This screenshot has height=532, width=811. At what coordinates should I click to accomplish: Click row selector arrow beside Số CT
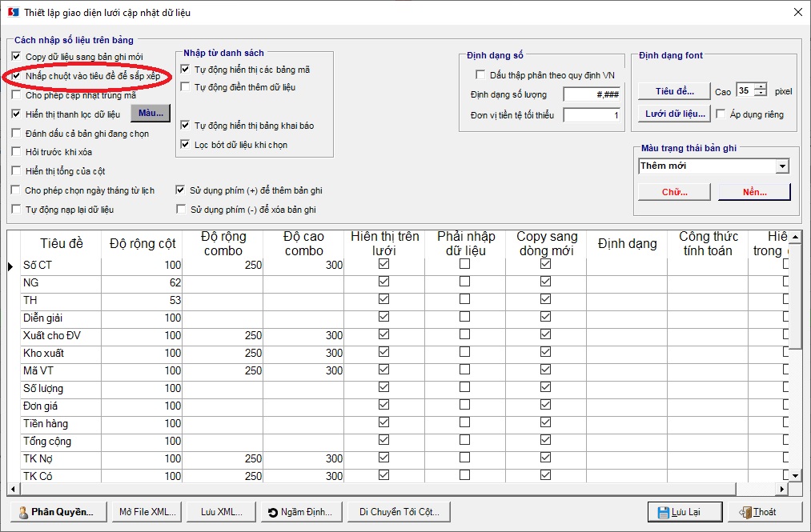(11, 266)
